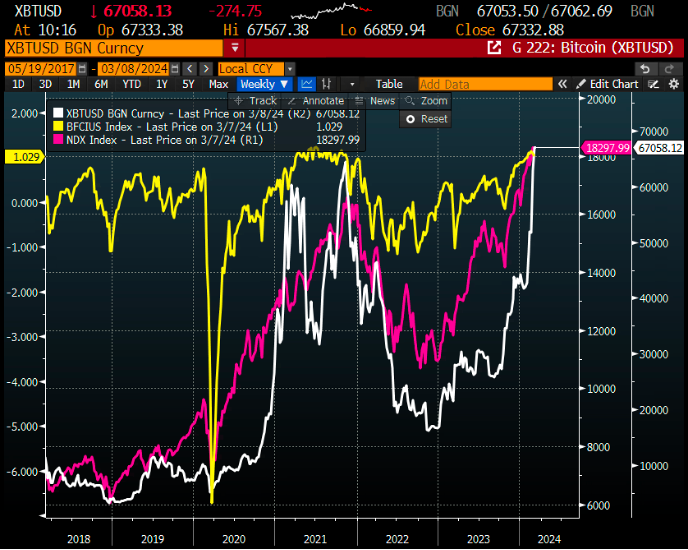Click the white XBTUSD legend color swatch
The width and height of the screenshot is (688, 550).
coord(58,113)
